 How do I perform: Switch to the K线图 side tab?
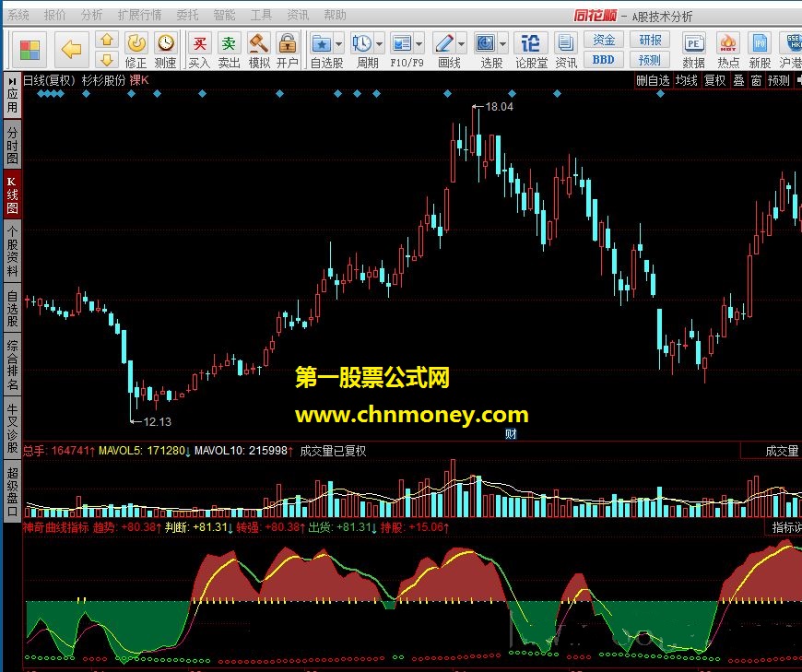[x=12, y=195]
